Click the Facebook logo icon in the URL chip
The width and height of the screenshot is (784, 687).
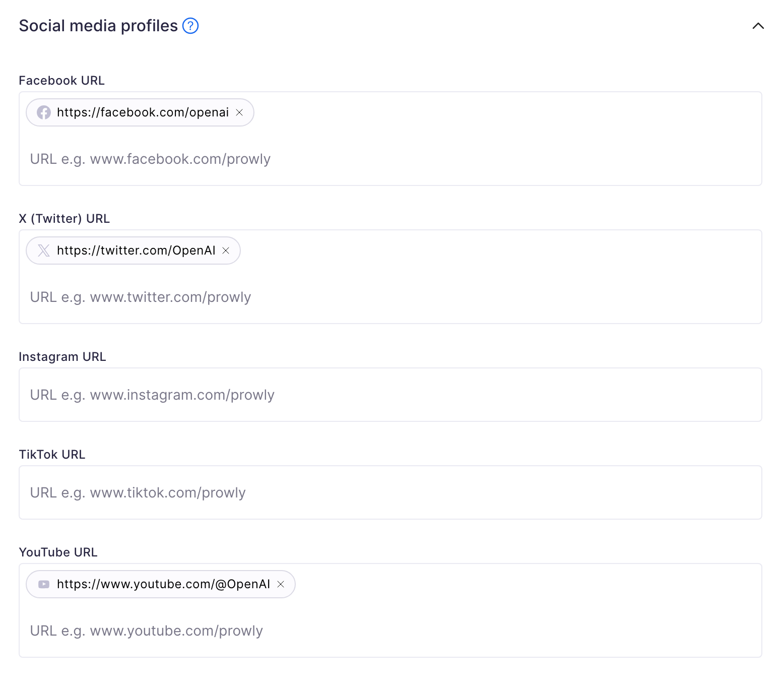[43, 112]
